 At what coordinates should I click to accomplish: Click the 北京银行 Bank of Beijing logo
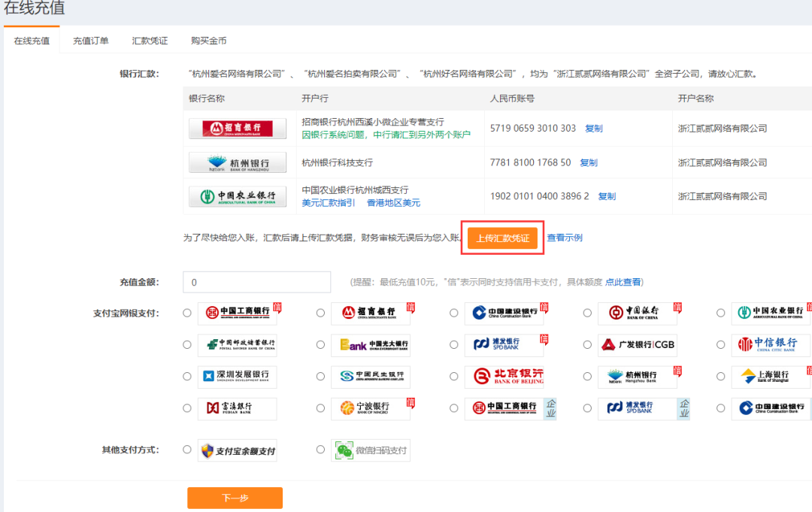(504, 377)
